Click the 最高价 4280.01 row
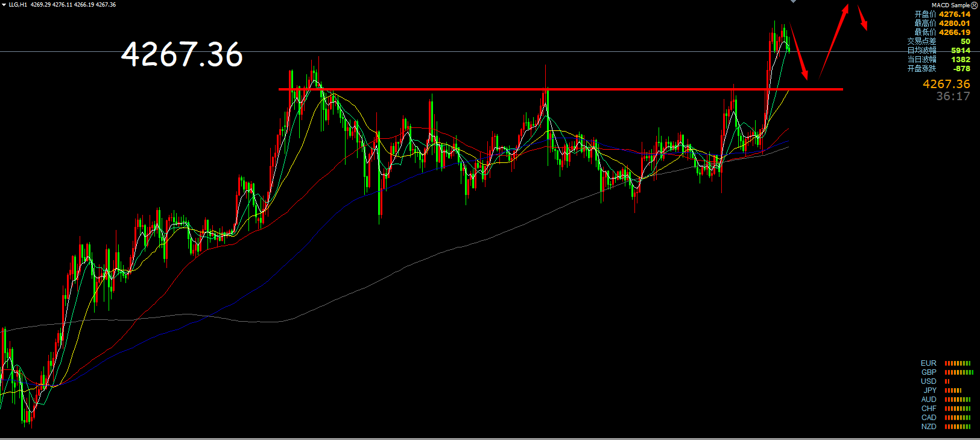The width and height of the screenshot is (980, 440). [943, 23]
